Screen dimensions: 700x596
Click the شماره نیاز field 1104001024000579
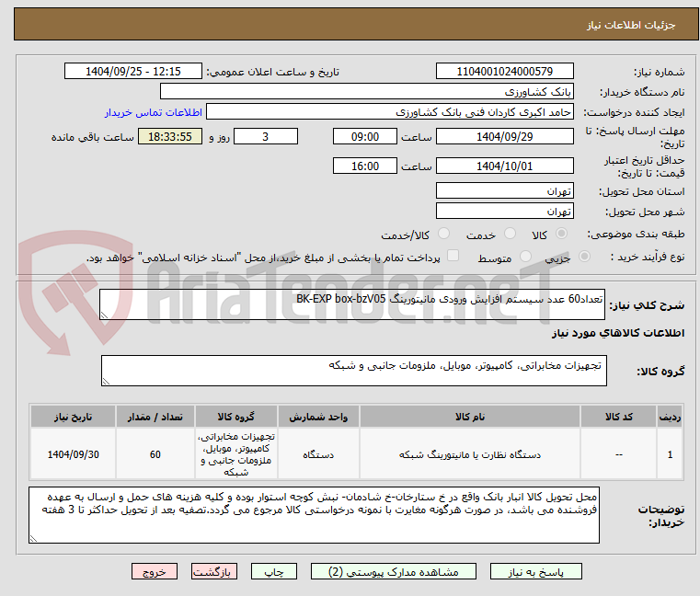(504, 72)
